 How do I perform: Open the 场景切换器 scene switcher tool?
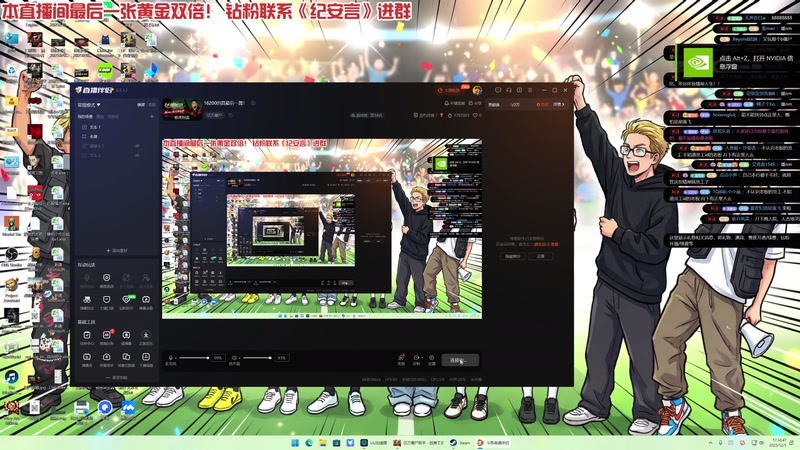(126, 359)
